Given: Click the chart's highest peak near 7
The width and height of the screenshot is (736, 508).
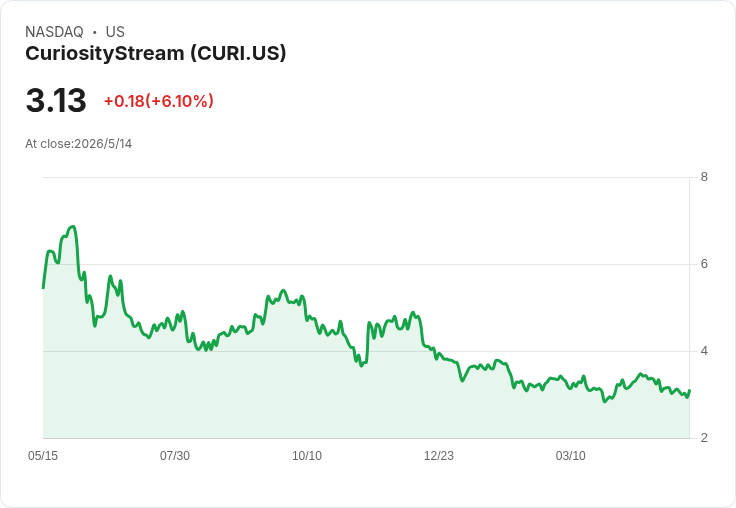Looking at the screenshot, I should pos(72,227).
